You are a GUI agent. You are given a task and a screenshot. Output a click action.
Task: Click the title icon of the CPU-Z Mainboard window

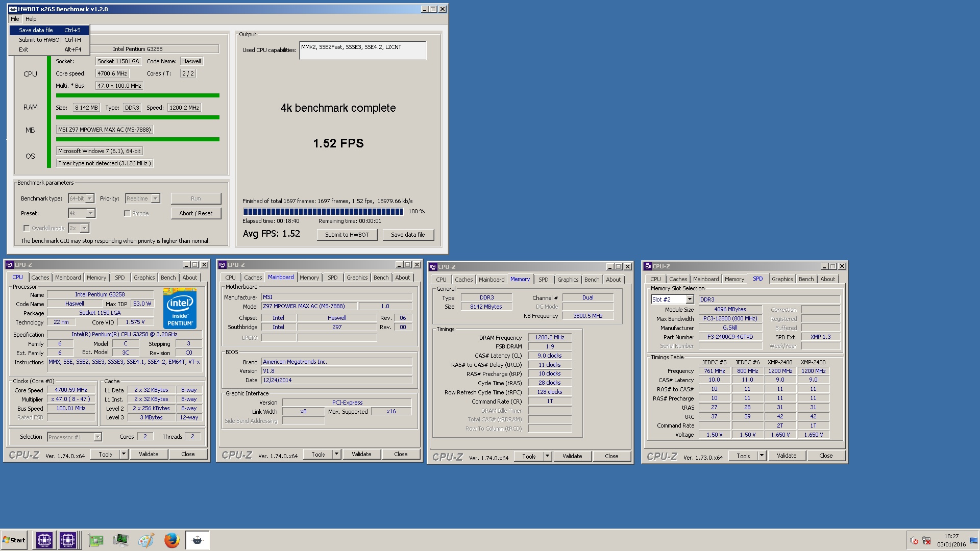(x=222, y=265)
